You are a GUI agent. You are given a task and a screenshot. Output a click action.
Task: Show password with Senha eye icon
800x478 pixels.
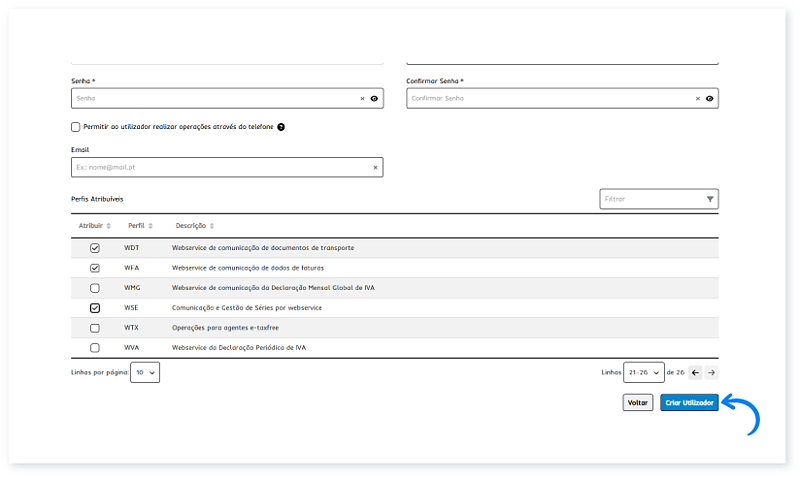coord(375,99)
